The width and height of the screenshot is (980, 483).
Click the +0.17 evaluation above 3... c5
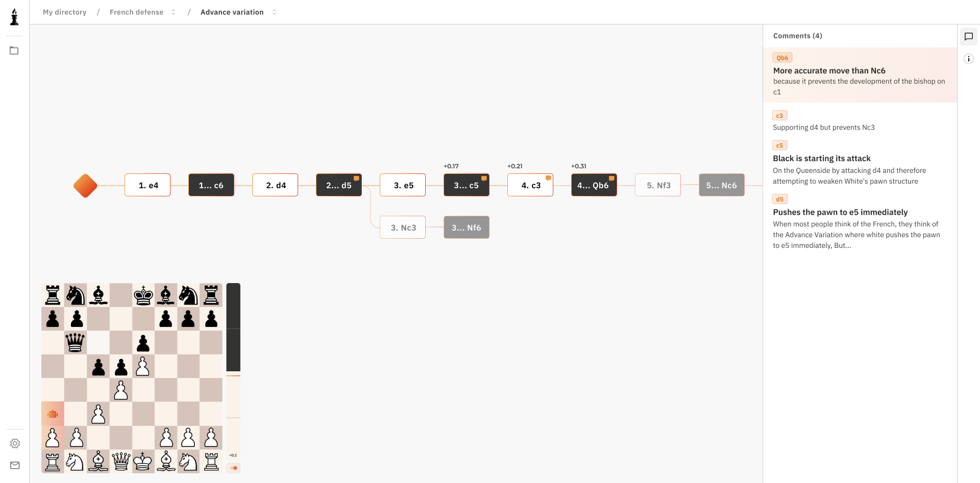[x=451, y=166]
